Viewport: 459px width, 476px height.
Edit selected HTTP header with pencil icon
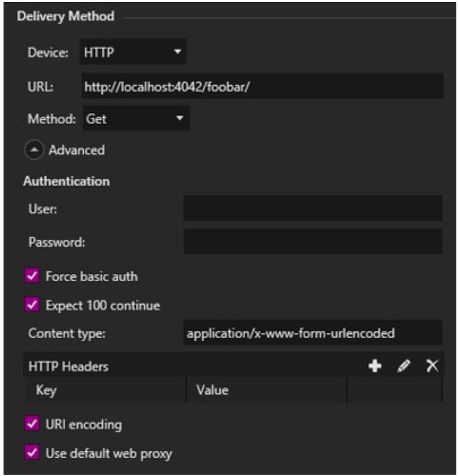pyautogui.click(x=404, y=366)
